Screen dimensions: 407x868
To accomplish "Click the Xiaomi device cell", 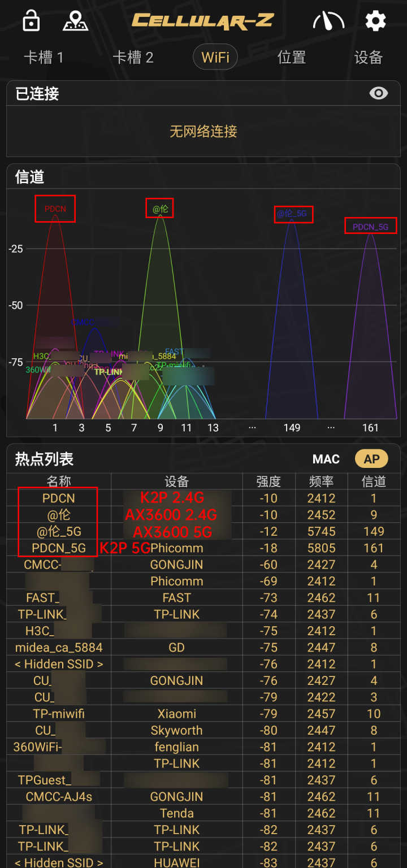I will click(x=176, y=714).
